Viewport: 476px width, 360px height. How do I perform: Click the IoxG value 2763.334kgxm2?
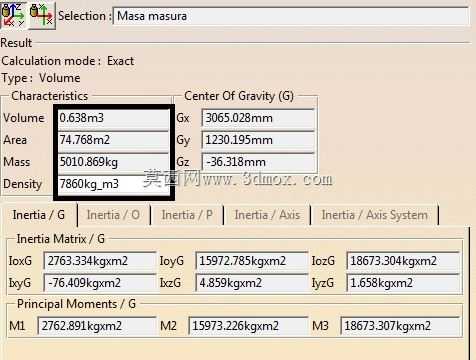100,261
